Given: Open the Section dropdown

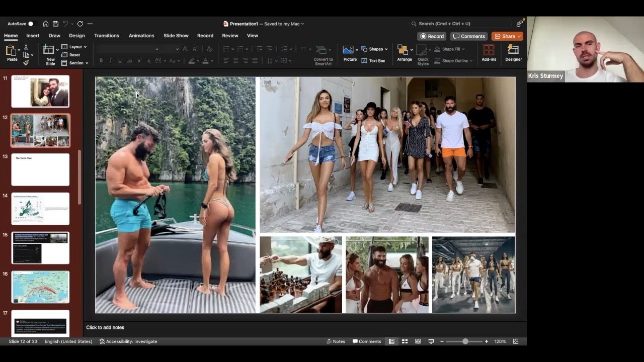Looking at the screenshot, I should tap(74, 63).
